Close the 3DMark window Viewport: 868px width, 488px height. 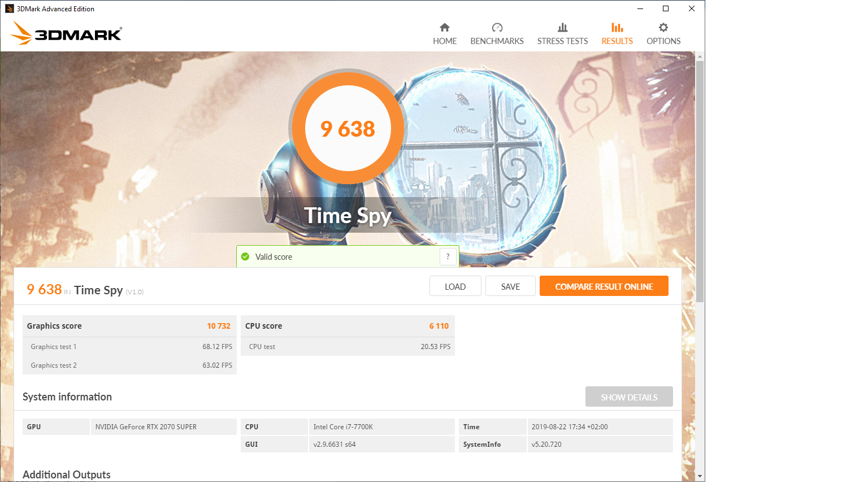point(692,8)
